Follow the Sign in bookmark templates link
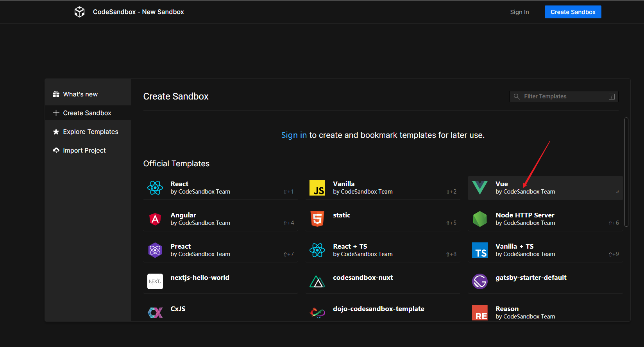 (x=294, y=135)
